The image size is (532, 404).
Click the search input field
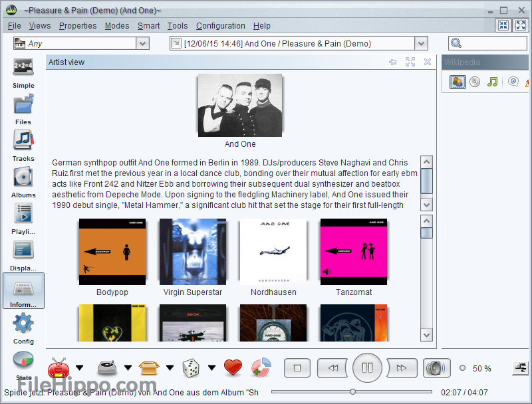pyautogui.click(x=487, y=43)
